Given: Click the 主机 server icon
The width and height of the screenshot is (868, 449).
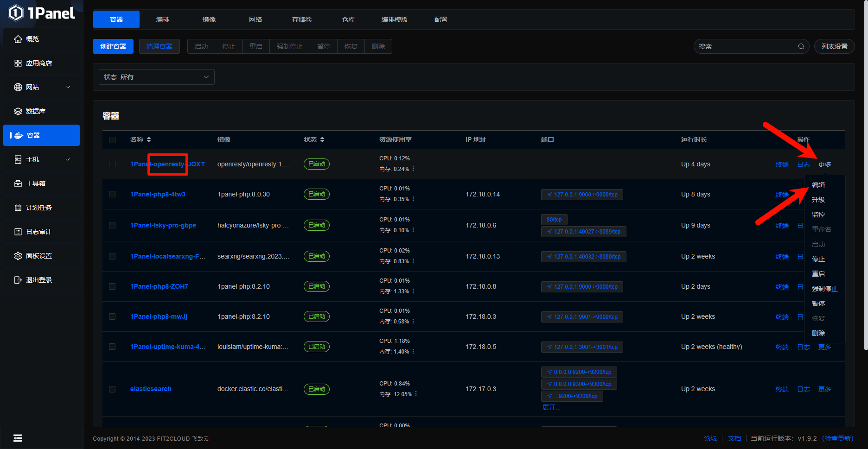Looking at the screenshot, I should coord(18,159).
